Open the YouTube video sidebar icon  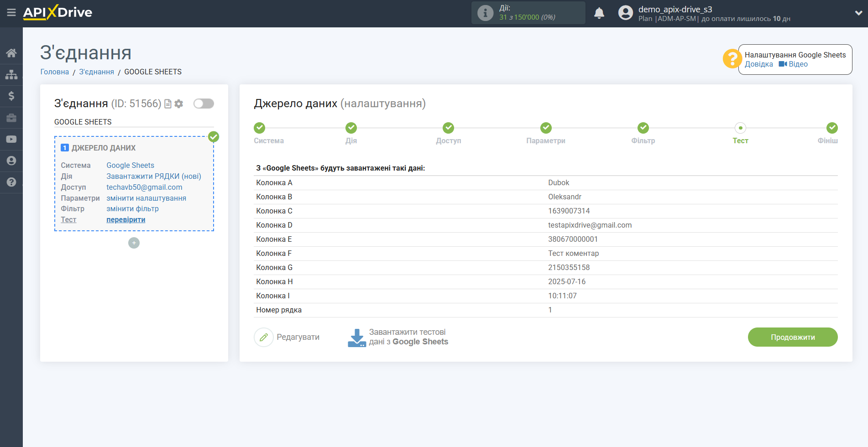tap(11, 139)
